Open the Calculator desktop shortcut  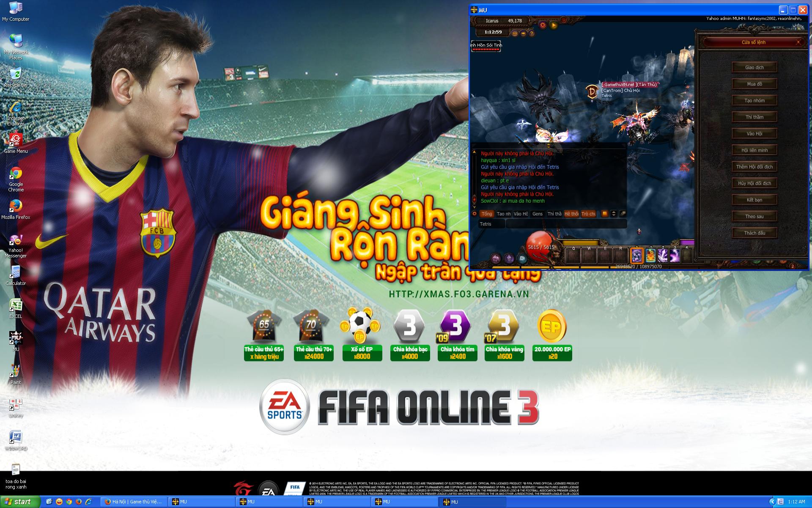tap(16, 275)
